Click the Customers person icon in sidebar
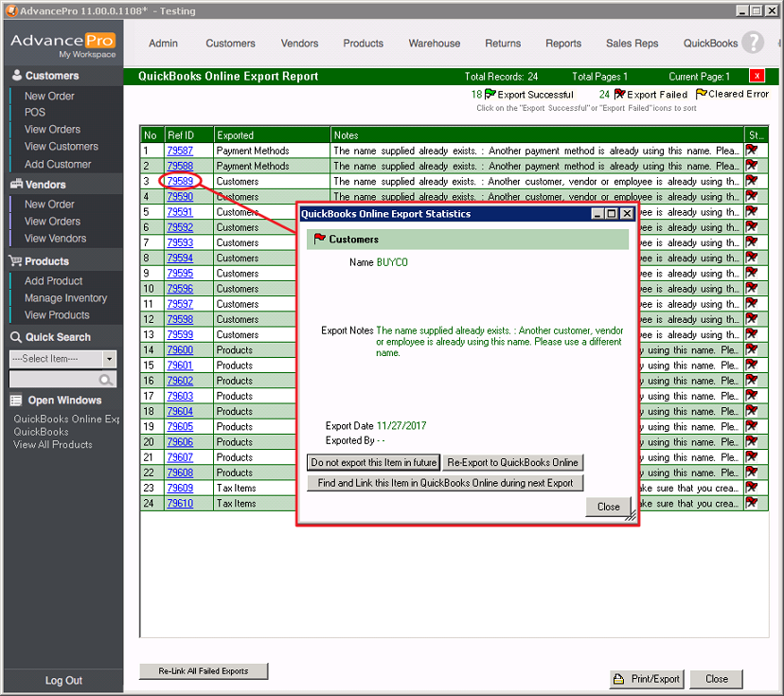784x696 pixels. coord(17,75)
